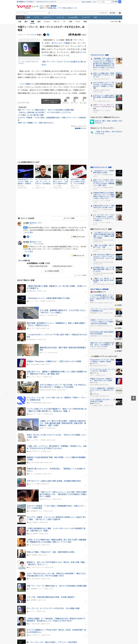
Task: Open settings with the gear icon
Action: [x=120, y=13]
